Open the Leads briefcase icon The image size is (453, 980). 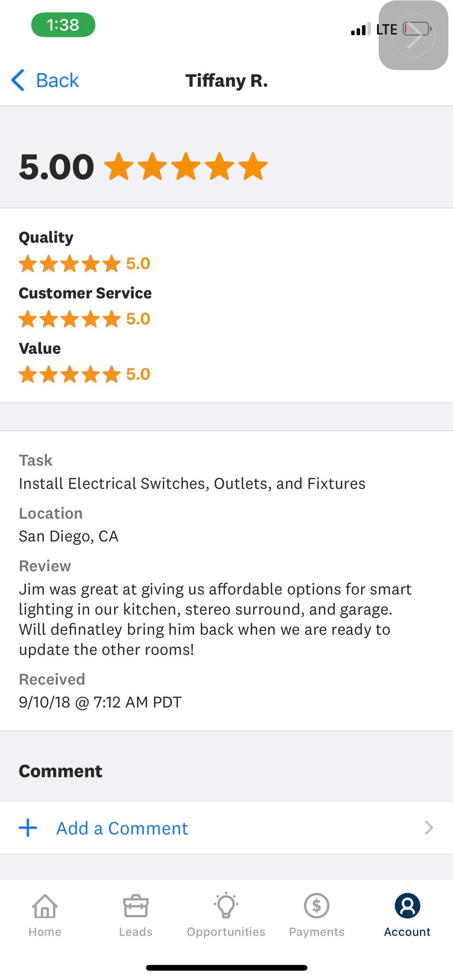coord(135,906)
